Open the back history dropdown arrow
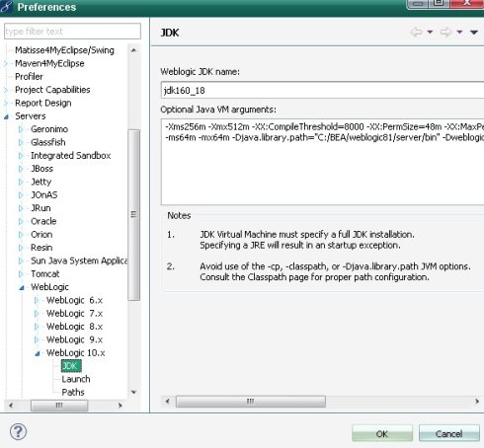 coord(430,32)
